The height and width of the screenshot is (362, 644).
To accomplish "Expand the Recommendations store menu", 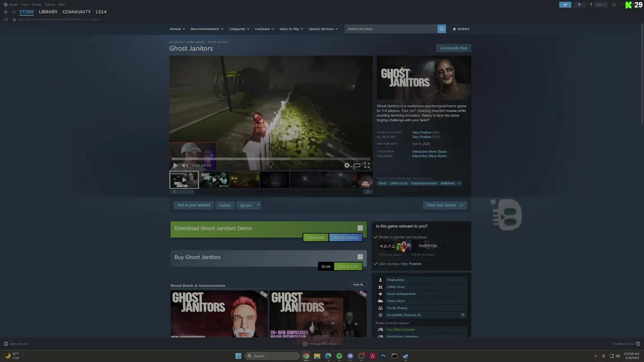I will click(x=207, y=29).
